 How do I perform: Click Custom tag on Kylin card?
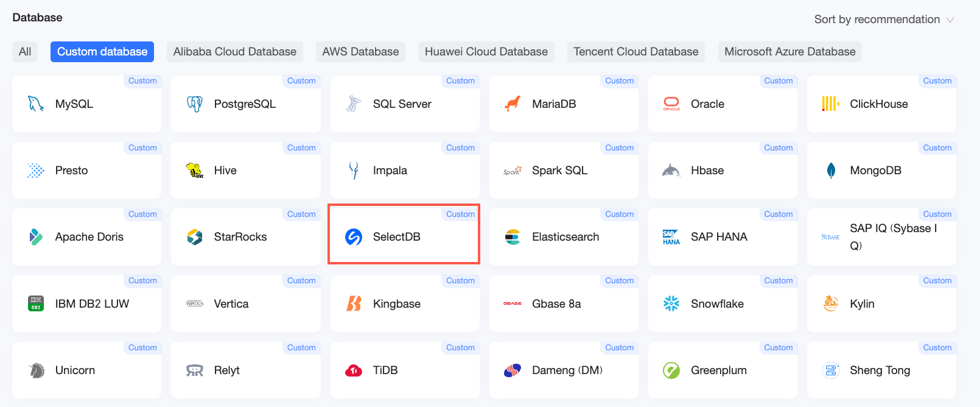tap(937, 281)
